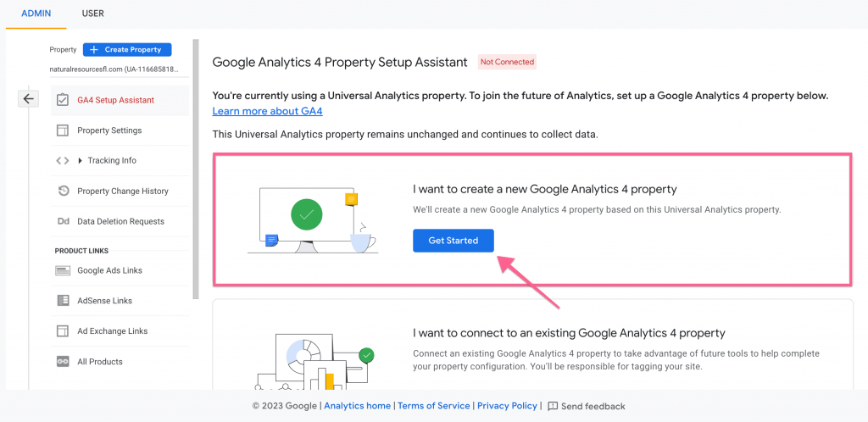868x422 pixels.
Task: Click the Property Settings layout icon
Action: (x=63, y=130)
